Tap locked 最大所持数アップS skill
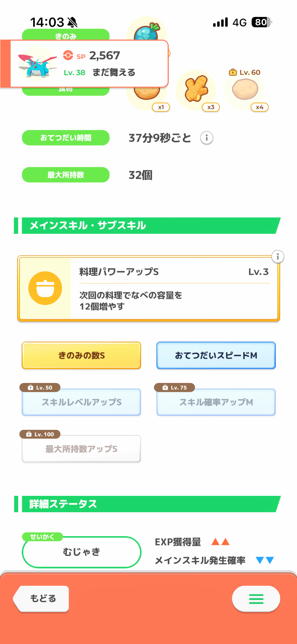 81,449
